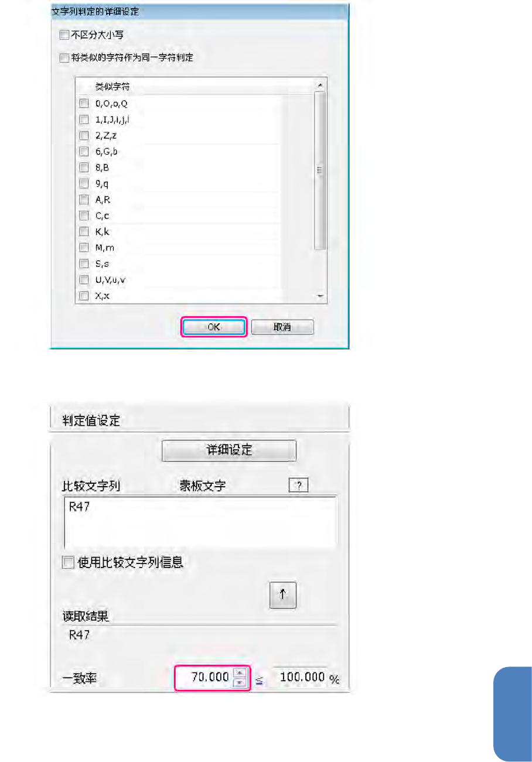Click the similar characters list scrollbar thumb
The image size is (532, 762).
(x=320, y=170)
